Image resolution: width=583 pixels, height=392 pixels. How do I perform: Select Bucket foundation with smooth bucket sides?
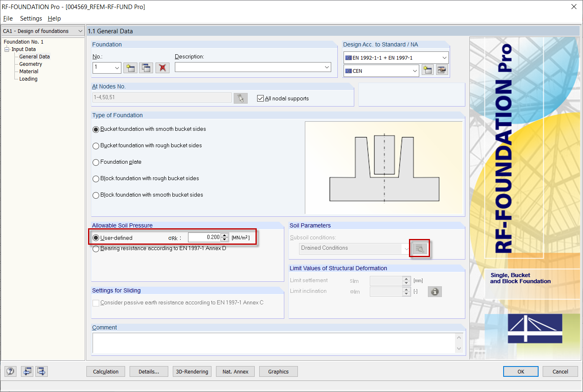[96, 129]
